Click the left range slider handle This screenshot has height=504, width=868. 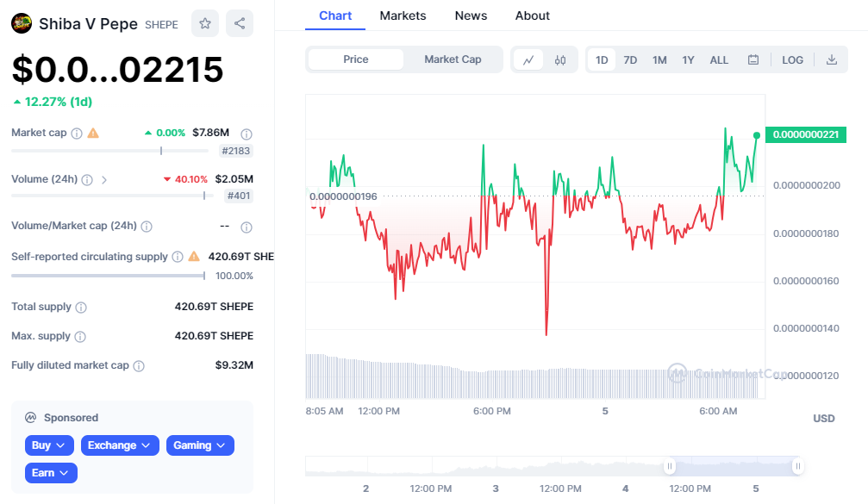pyautogui.click(x=669, y=466)
